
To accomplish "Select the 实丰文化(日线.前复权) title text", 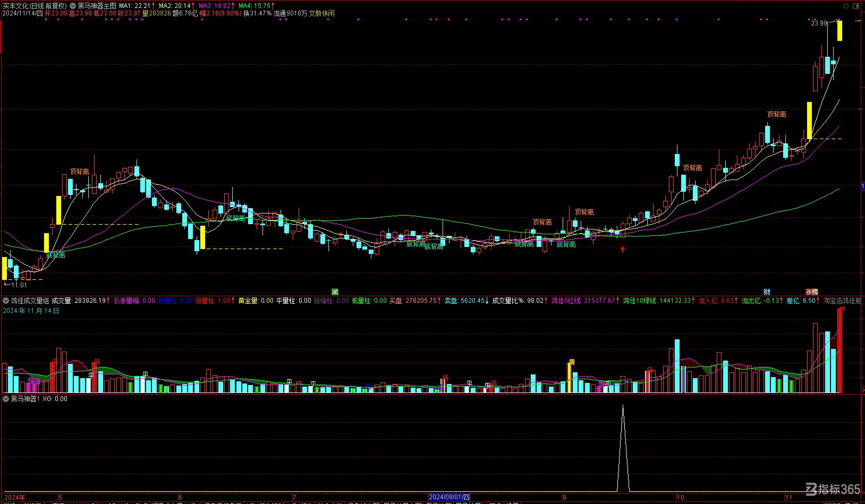I will coord(35,6).
